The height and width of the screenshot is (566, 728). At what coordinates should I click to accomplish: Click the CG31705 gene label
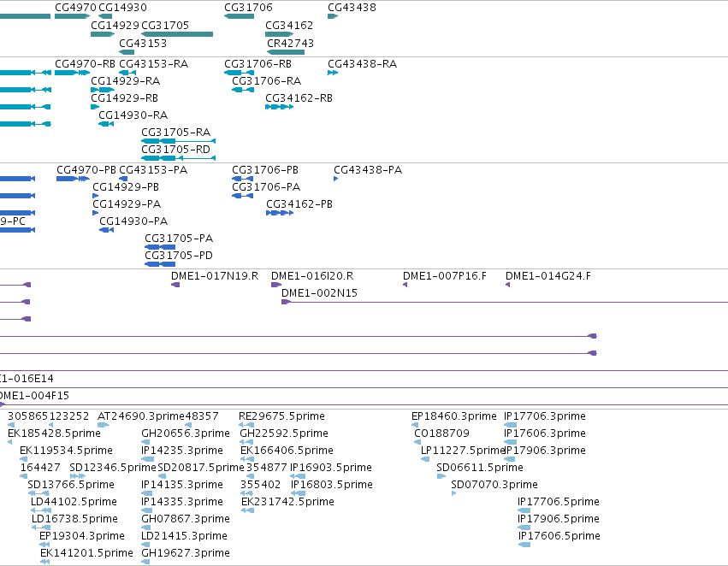(165, 25)
